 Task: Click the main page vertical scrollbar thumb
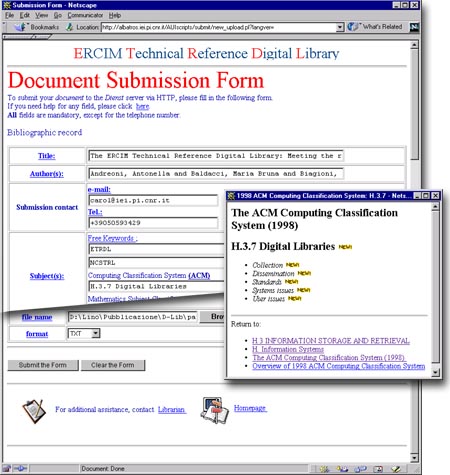(x=414, y=104)
